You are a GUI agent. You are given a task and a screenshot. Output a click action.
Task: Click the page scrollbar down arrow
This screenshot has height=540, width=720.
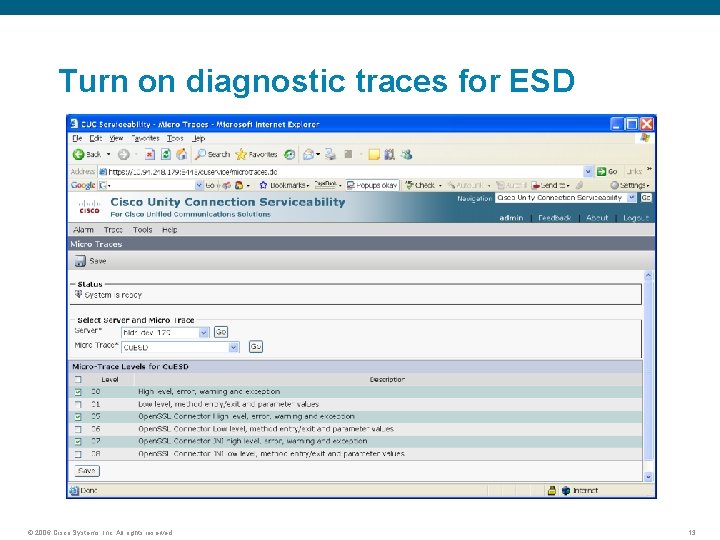coord(648,477)
